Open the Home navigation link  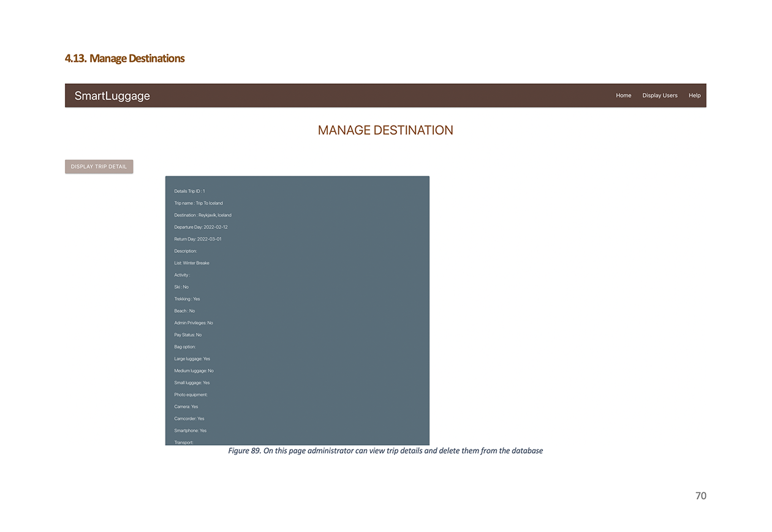tap(623, 96)
